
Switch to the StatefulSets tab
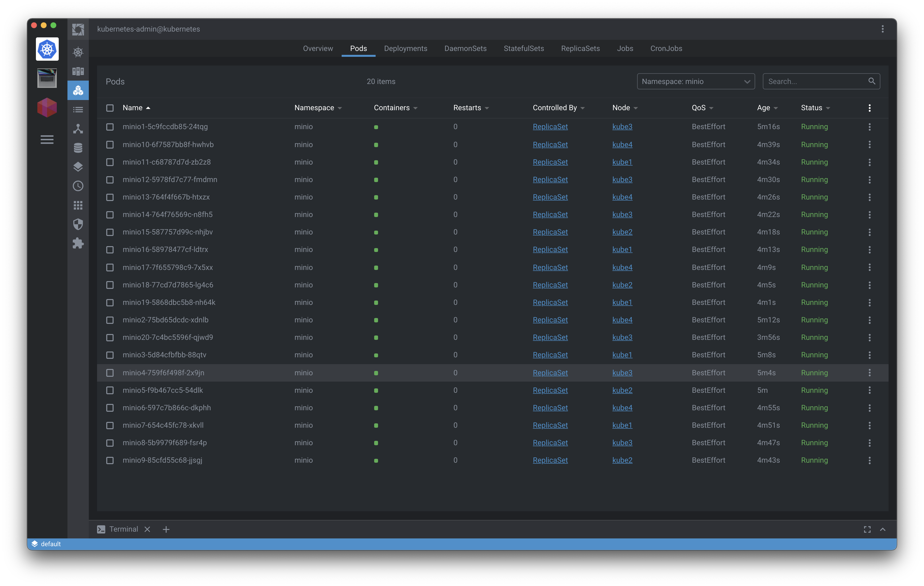click(x=524, y=48)
